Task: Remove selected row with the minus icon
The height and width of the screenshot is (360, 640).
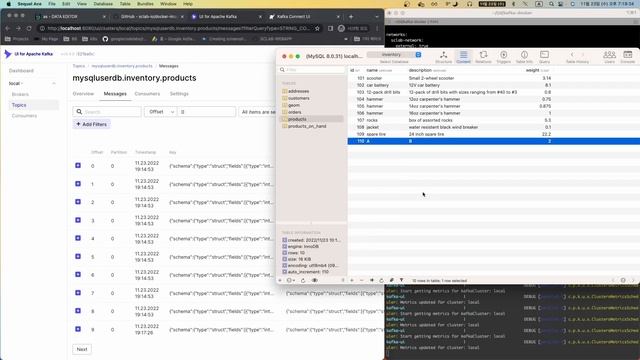Action: click(362, 280)
